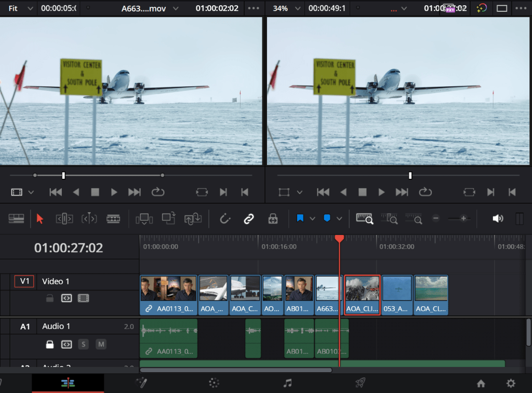Click the Full Extent Zoom icon
532x393 pixels.
(365, 219)
